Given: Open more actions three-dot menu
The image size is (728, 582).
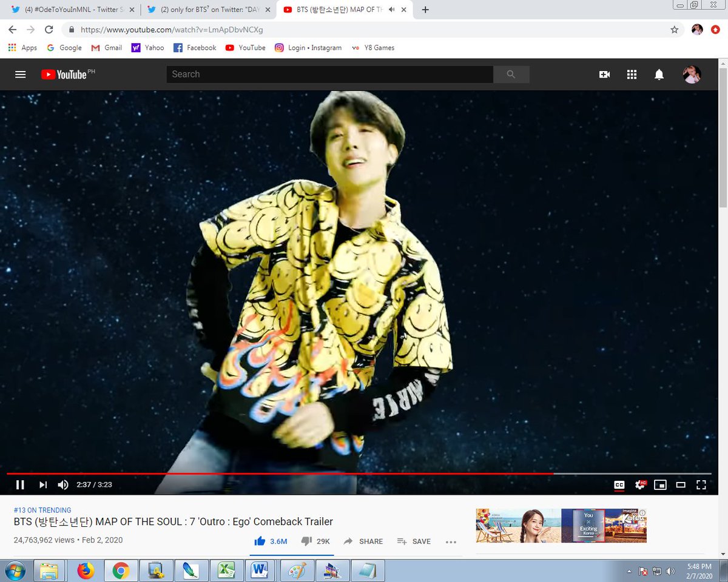Looking at the screenshot, I should (451, 541).
